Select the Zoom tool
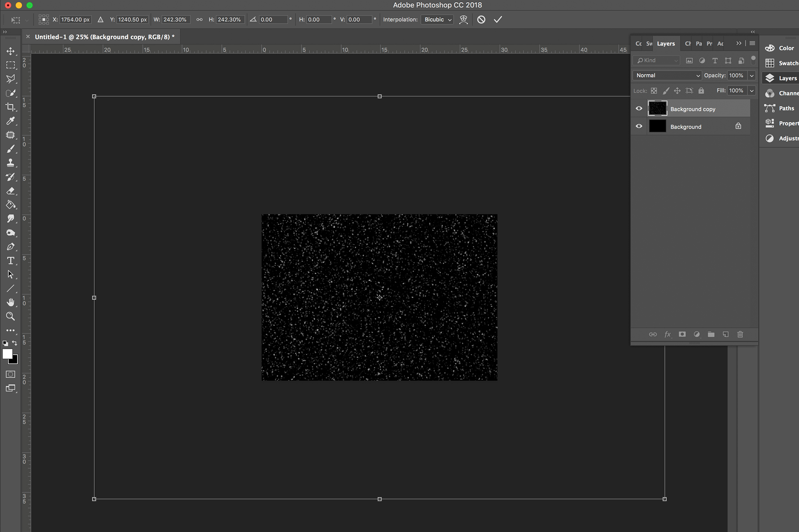This screenshot has height=532, width=799. pyautogui.click(x=11, y=316)
